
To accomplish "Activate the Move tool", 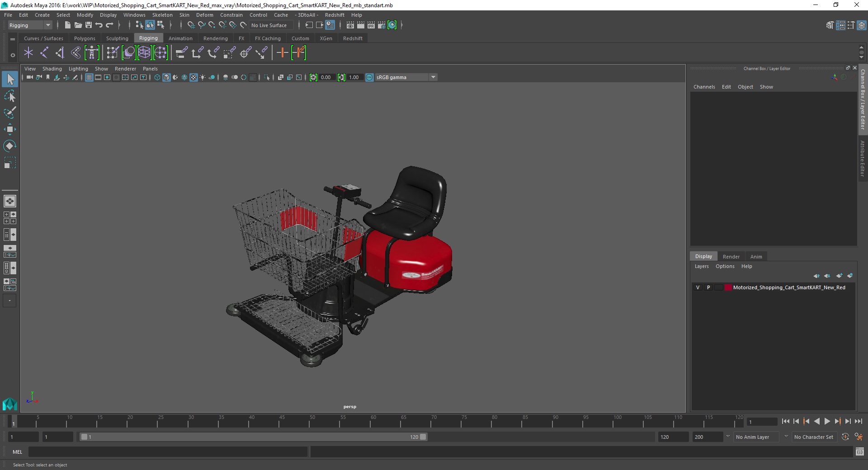I will tap(9, 129).
